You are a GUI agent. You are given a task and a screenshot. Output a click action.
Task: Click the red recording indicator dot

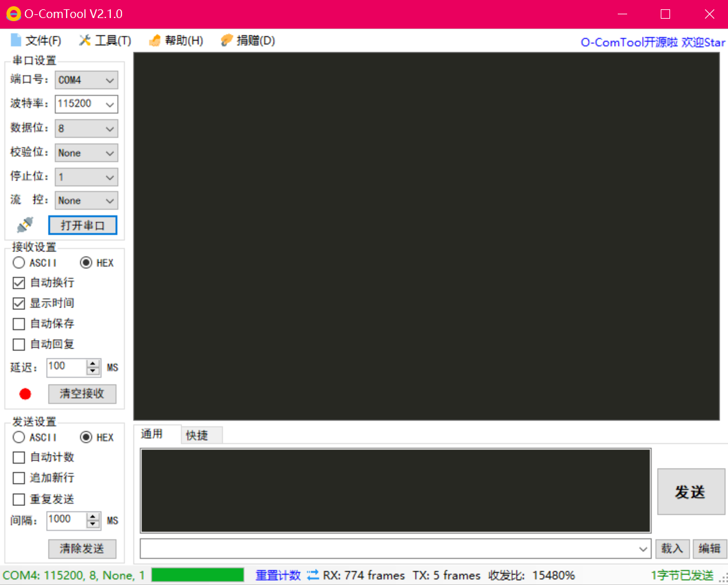[x=25, y=394]
